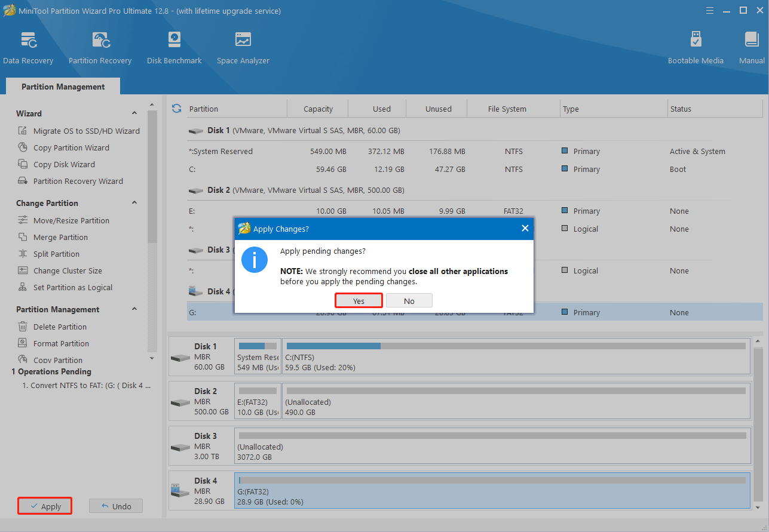This screenshot has height=532, width=769.
Task: Launch Copy Disk Wizard
Action: coord(57,164)
